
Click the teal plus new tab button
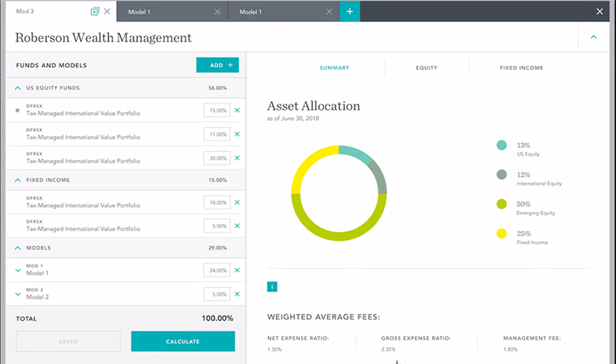coord(349,11)
